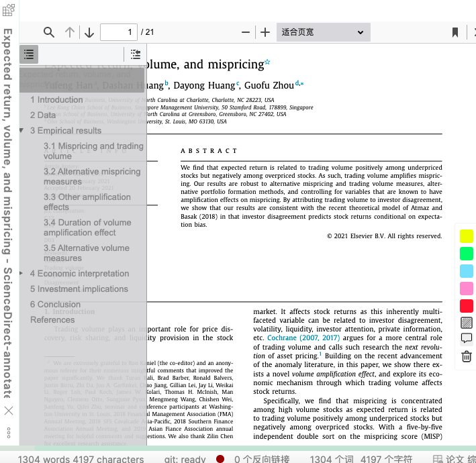
Task: Open '3.3 Other amplification effects' entry
Action: [87, 202]
